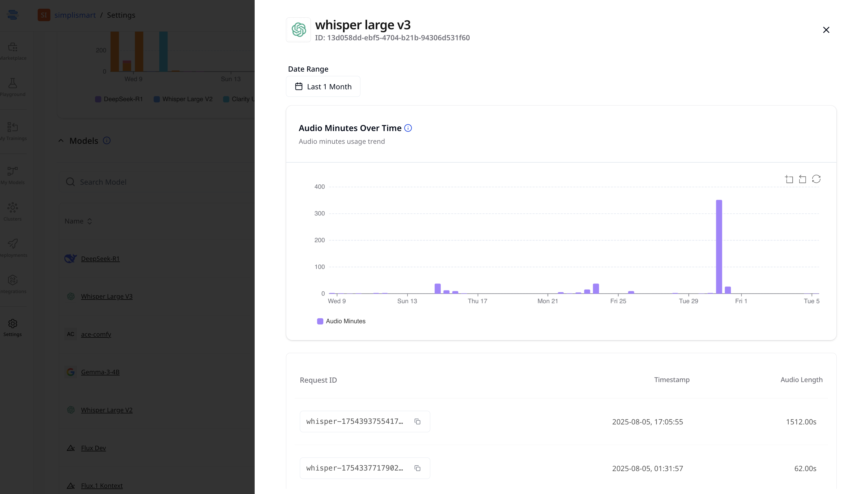Image resolution: width=868 pixels, height=494 pixels.
Task: Select timestamp 2025-08-05, 17:05:55
Action: click(x=647, y=422)
